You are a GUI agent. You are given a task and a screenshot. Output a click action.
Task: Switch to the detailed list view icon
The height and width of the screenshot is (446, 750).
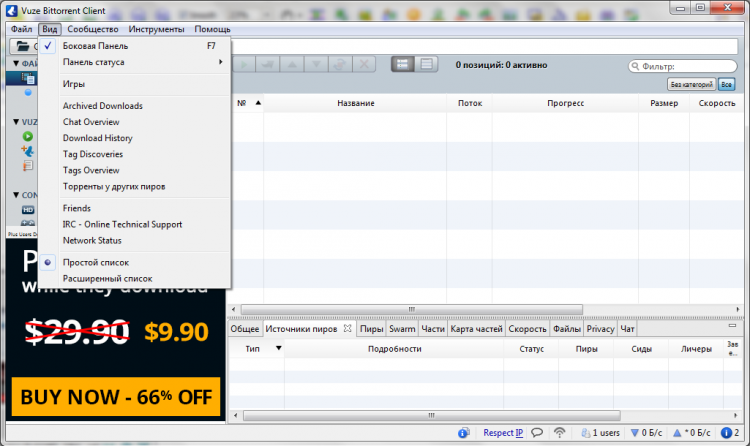[427, 64]
